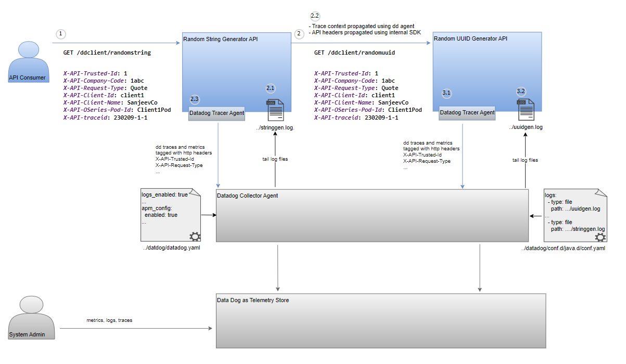This screenshot has width=626, height=364.
Task: Click the API Consumer person icon
Action: (x=28, y=61)
